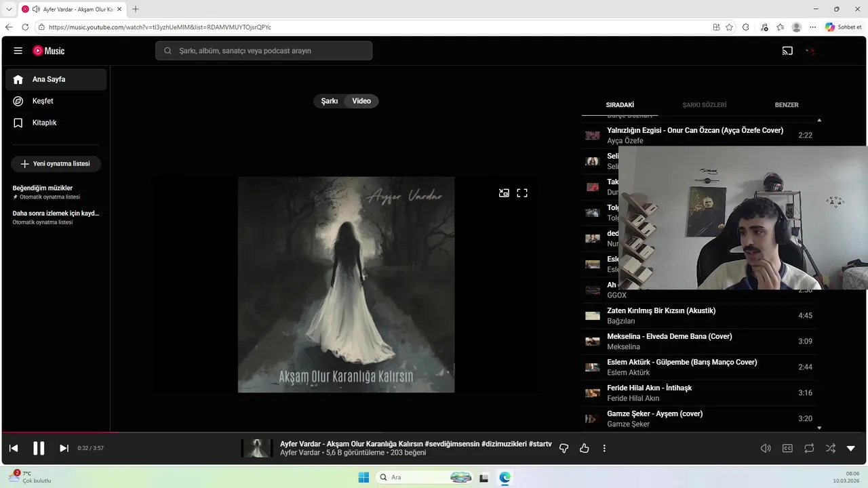
Task: Open browser profile icon
Action: point(797,27)
